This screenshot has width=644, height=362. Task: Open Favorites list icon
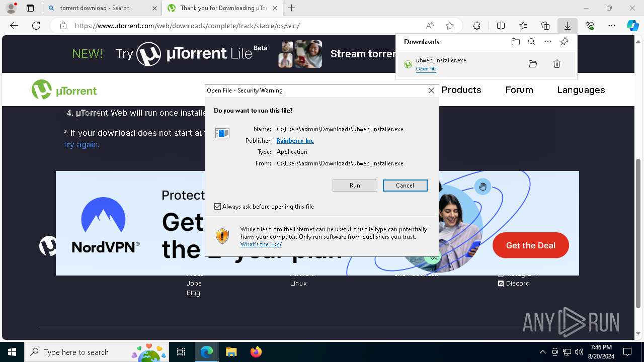(x=523, y=26)
